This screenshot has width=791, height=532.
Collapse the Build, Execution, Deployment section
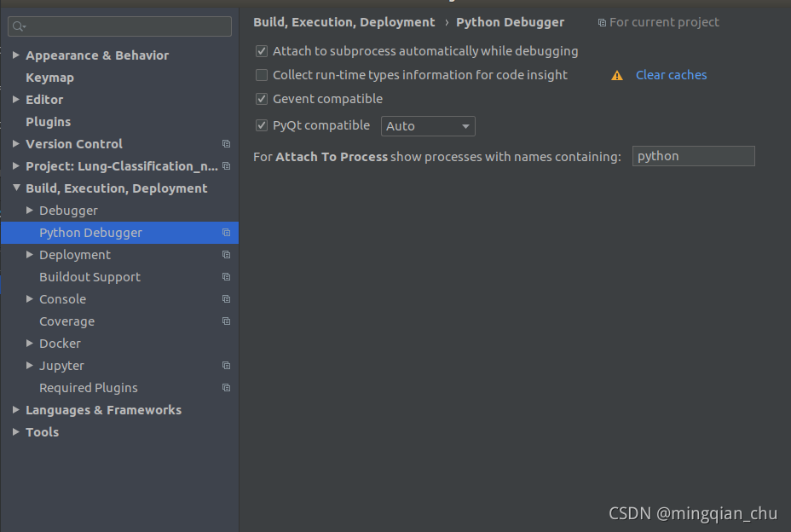(x=16, y=188)
